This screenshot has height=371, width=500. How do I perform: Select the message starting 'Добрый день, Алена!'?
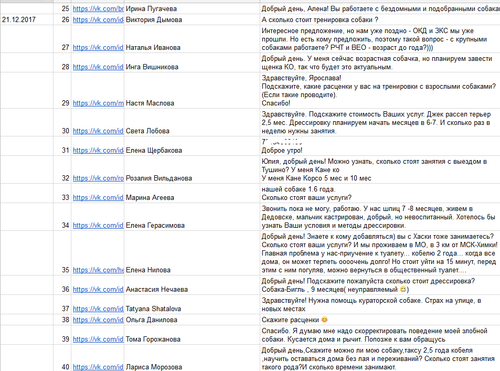pyautogui.click(x=380, y=9)
